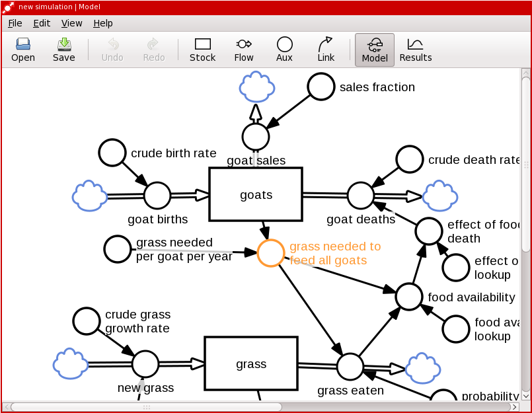Select the Stock tool

click(x=202, y=50)
